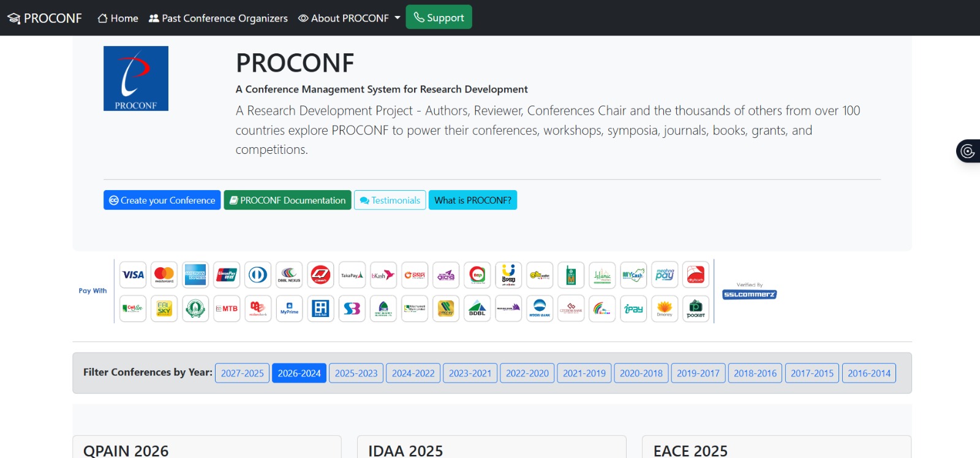Click the PROCONF brand logo in navbar
980x458 pixels.
point(44,18)
